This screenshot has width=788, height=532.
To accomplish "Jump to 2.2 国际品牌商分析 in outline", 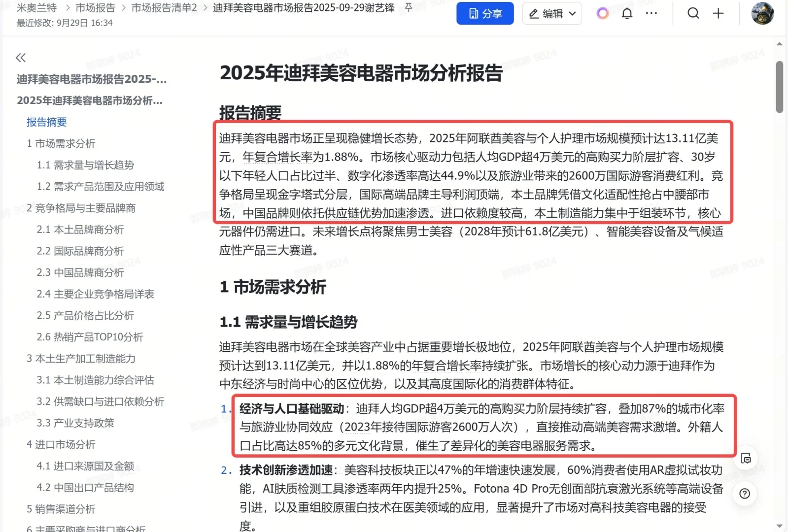I will [80, 251].
